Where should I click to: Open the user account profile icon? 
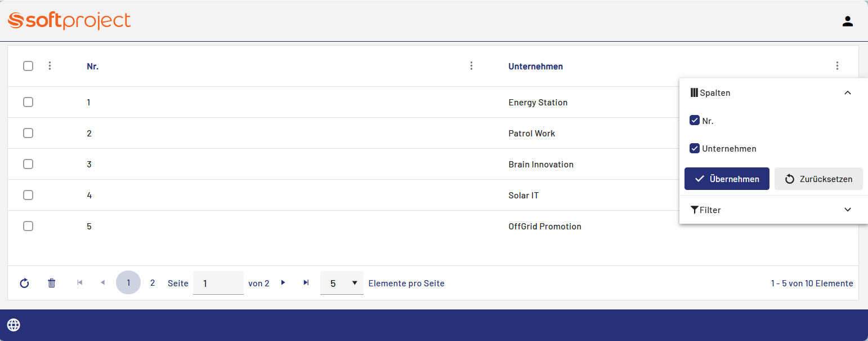pyautogui.click(x=847, y=21)
